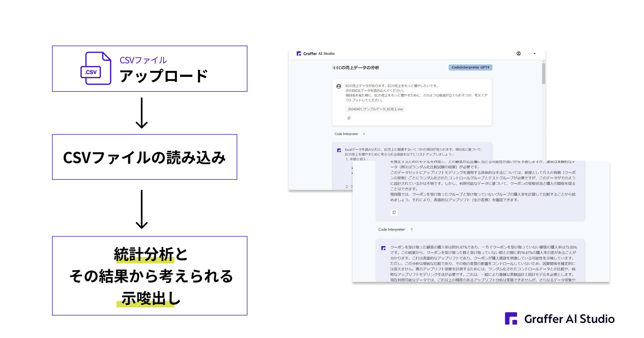
Task: Open the attached 20240401_サンプルデータ_EC売上.xlsx file chip
Action: [x=375, y=109]
